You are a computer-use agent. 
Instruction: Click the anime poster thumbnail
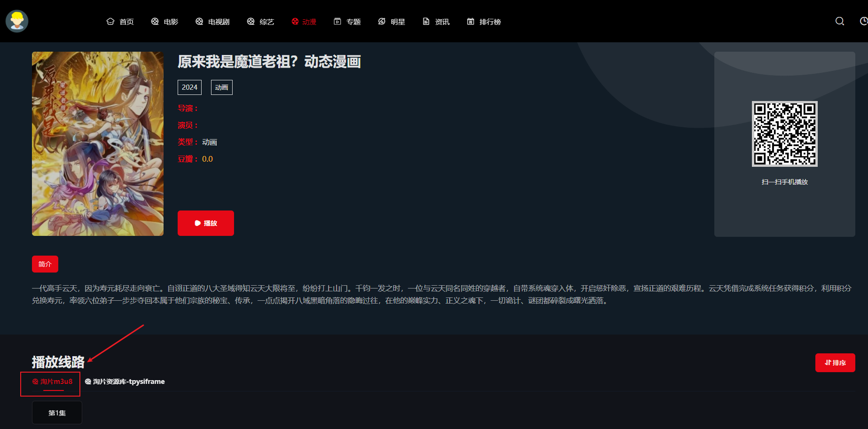98,144
